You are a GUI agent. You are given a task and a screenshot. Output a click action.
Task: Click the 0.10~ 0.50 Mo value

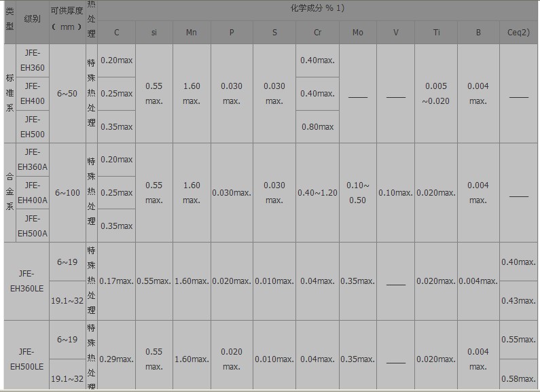(358, 192)
